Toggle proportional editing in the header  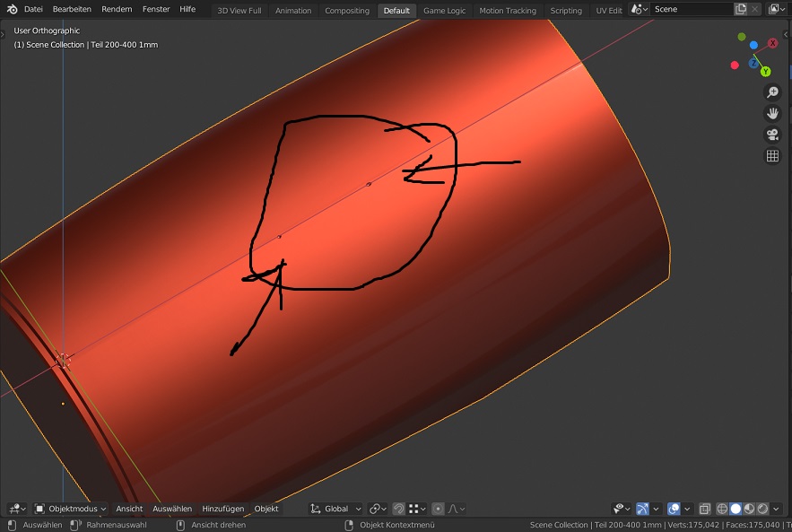click(438, 509)
